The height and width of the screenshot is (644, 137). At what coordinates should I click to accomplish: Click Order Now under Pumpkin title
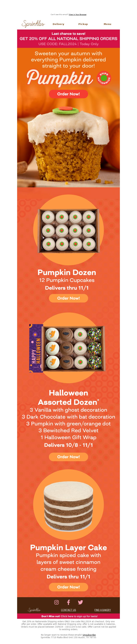click(68, 94)
